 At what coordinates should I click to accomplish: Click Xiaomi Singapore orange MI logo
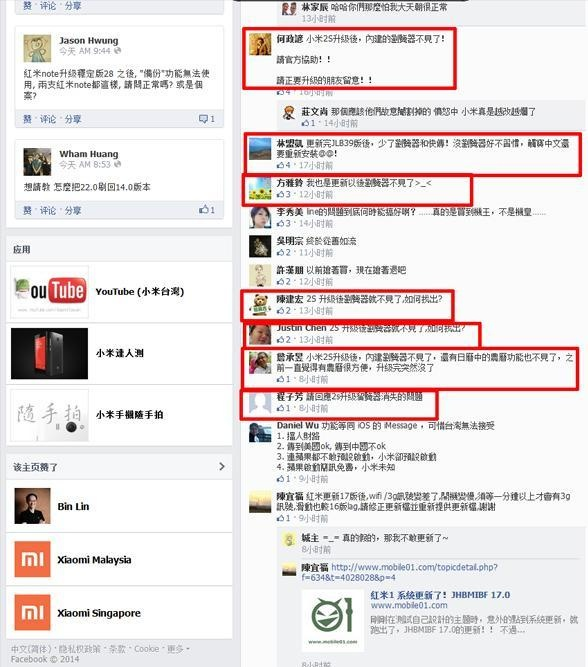click(32, 612)
